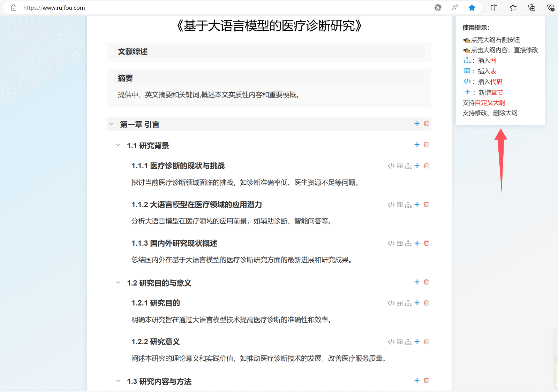Screen dimensions: 558x392
Task: Add new section after 1.1.1
Action: click(x=417, y=166)
